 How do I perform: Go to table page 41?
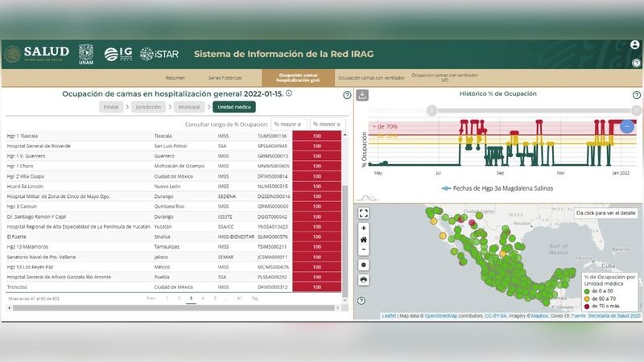[x=239, y=298]
